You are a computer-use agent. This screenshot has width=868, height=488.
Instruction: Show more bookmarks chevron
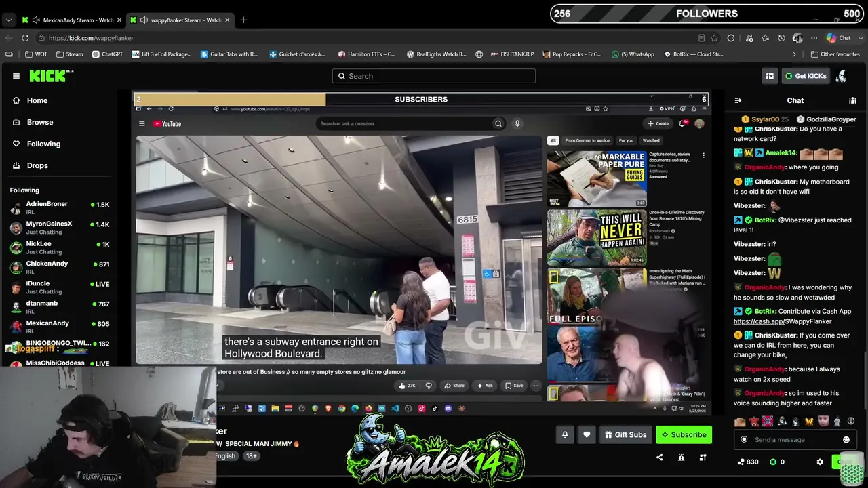coord(794,54)
